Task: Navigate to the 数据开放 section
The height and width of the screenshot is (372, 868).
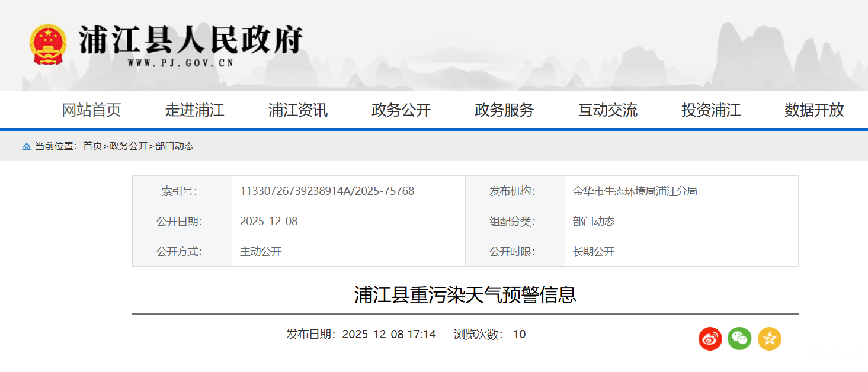Action: 814,110
